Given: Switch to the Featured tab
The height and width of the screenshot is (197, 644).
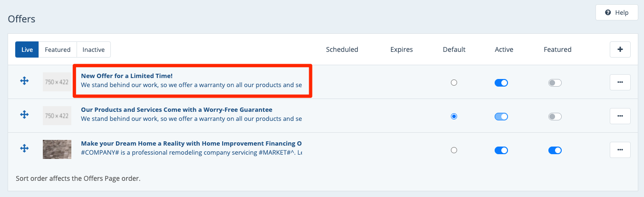Looking at the screenshot, I should coord(58,49).
